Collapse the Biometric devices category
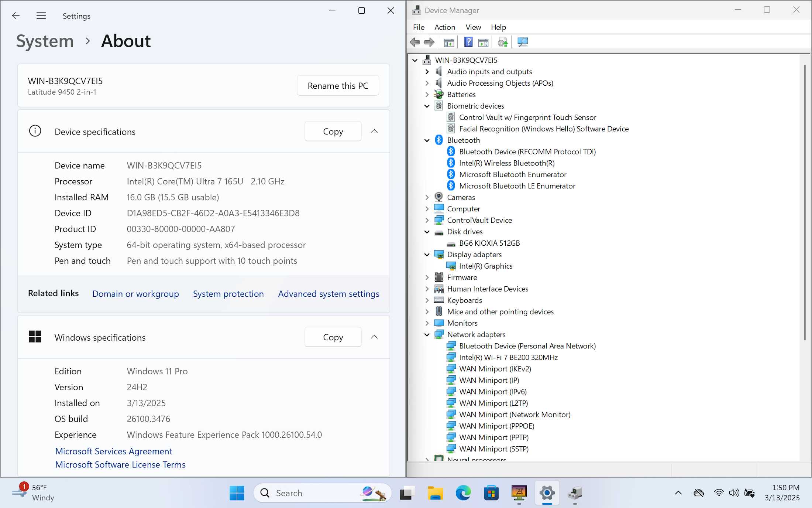Screen dimensions: 812x508 tap(427, 106)
